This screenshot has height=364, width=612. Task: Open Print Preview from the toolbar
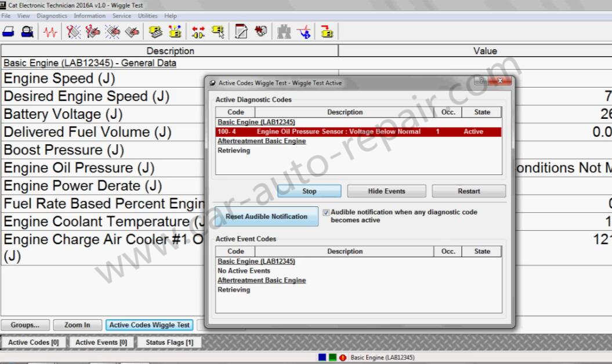tap(27, 32)
